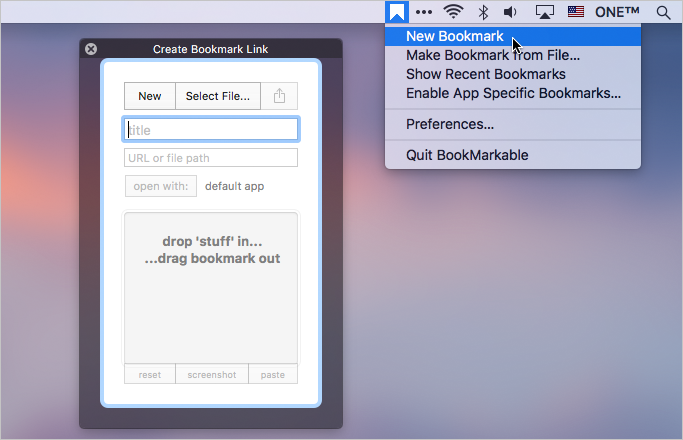The image size is (683, 440).
Task: Open the three-dots menu bar extra
Action: click(424, 12)
